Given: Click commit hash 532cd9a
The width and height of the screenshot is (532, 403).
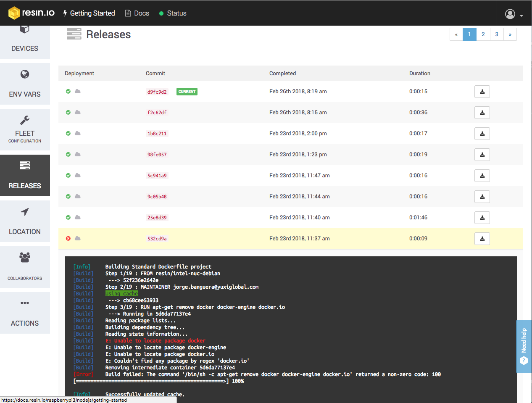Looking at the screenshot, I should 157,239.
